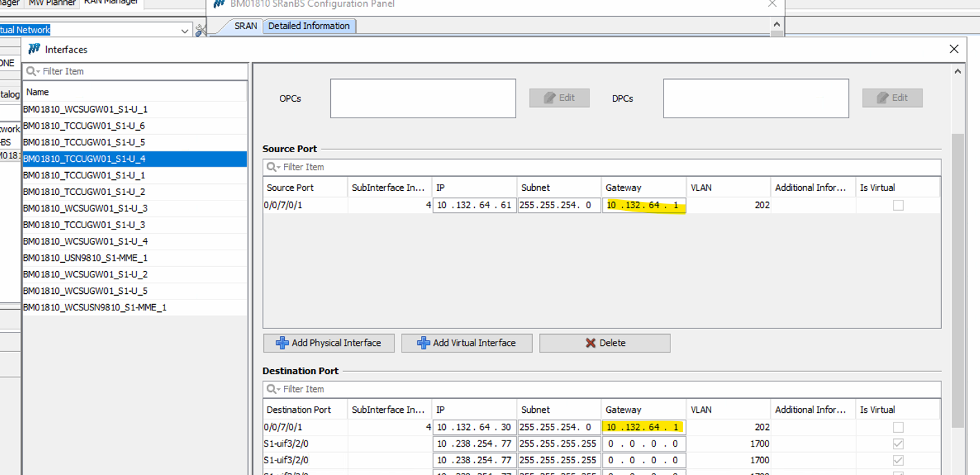Close the Interfaces dialog window
Screen dimensions: 980x475
click(x=954, y=49)
